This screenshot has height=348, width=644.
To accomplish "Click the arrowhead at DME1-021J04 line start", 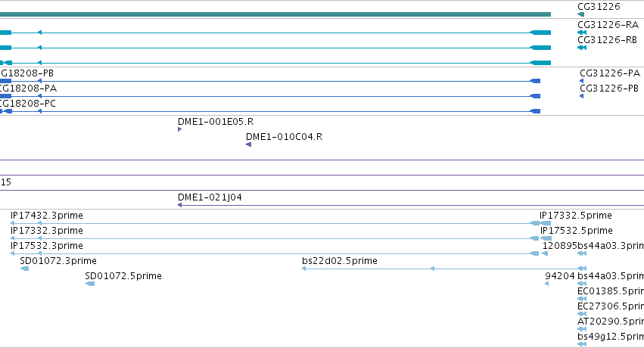I will [179, 205].
